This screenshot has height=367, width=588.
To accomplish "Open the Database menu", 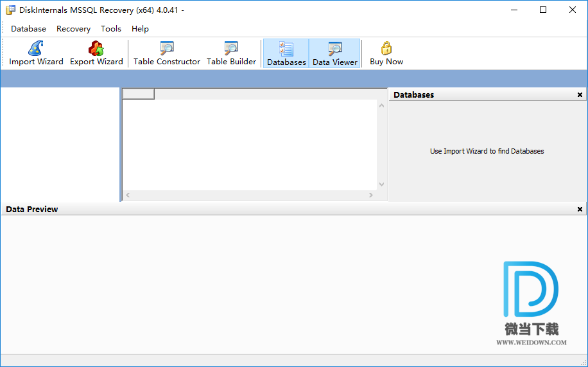I will (28, 29).
